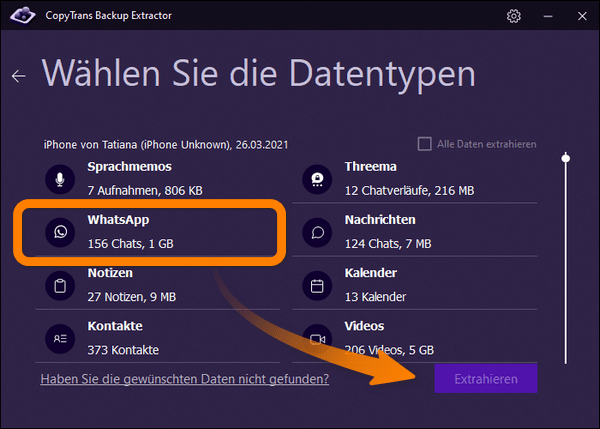600x429 pixels.
Task: Go back with the left arrow
Action: tap(18, 76)
